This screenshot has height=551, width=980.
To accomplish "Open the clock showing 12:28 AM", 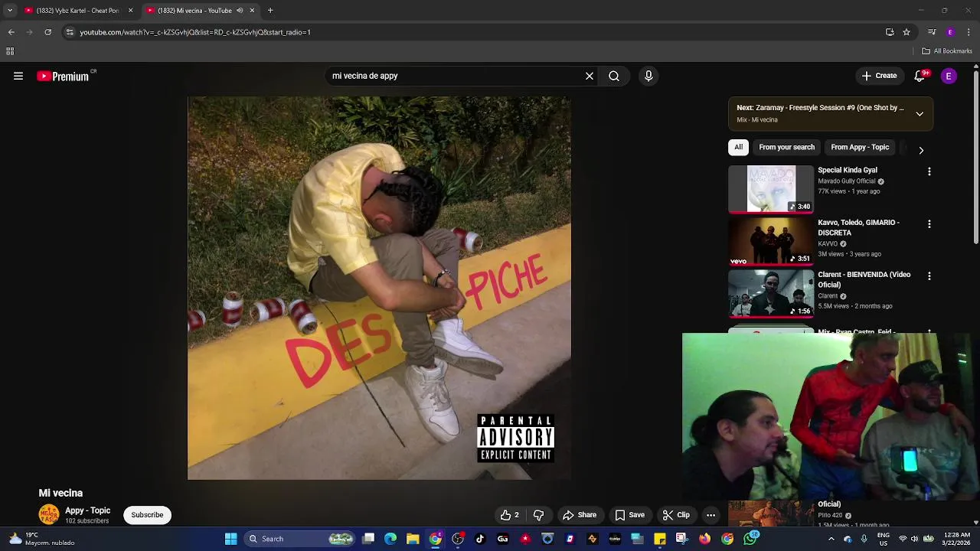I will pos(957,539).
